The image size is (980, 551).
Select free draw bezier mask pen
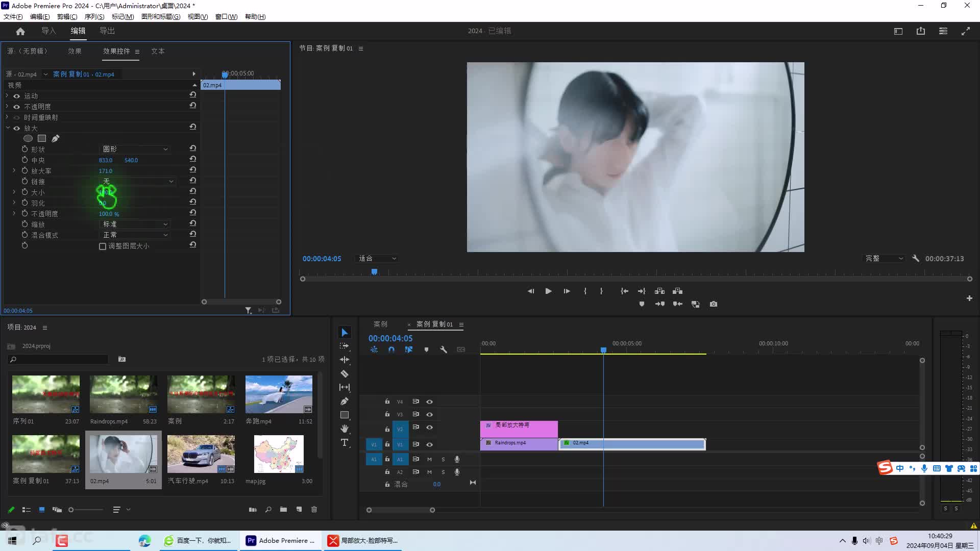point(56,138)
